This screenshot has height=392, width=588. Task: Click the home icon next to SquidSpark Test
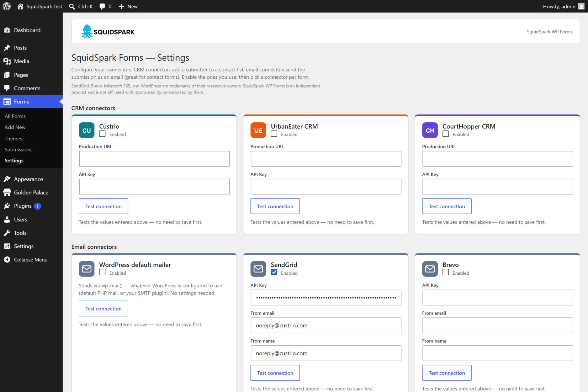pyautogui.click(x=20, y=6)
